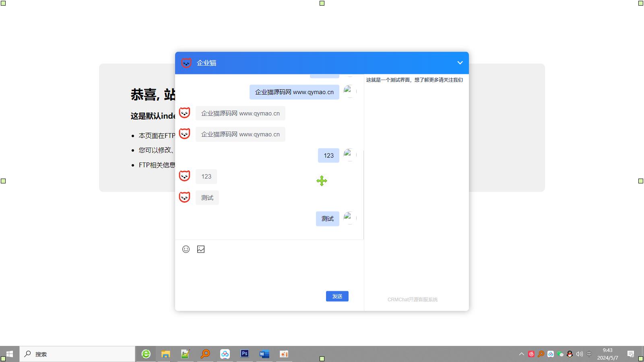
Task: Click the gray 123 received message bubble
Action: (206, 177)
